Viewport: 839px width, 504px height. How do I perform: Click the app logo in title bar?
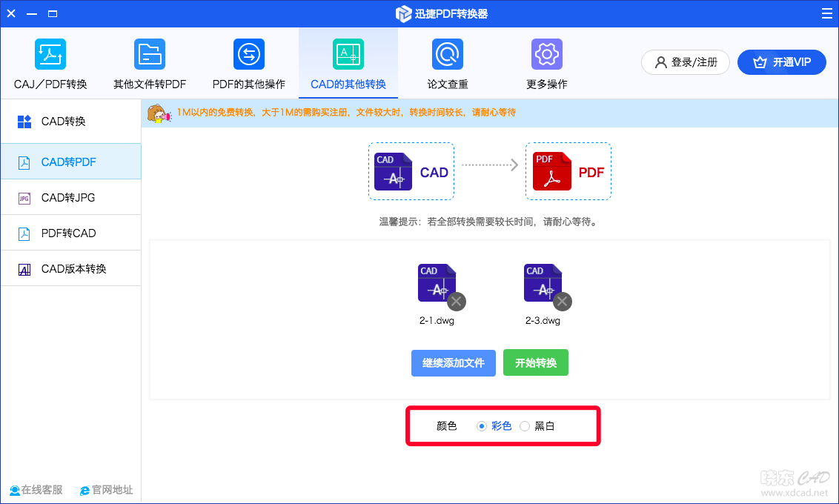403,14
